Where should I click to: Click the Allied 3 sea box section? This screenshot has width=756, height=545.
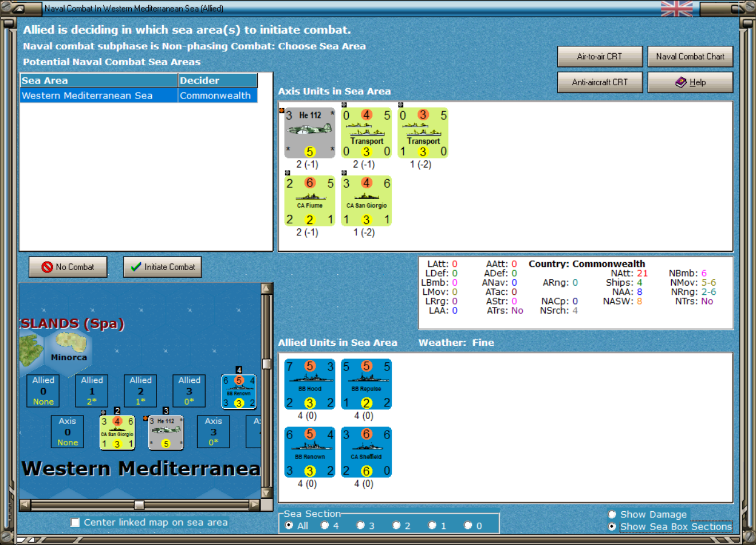tap(189, 391)
